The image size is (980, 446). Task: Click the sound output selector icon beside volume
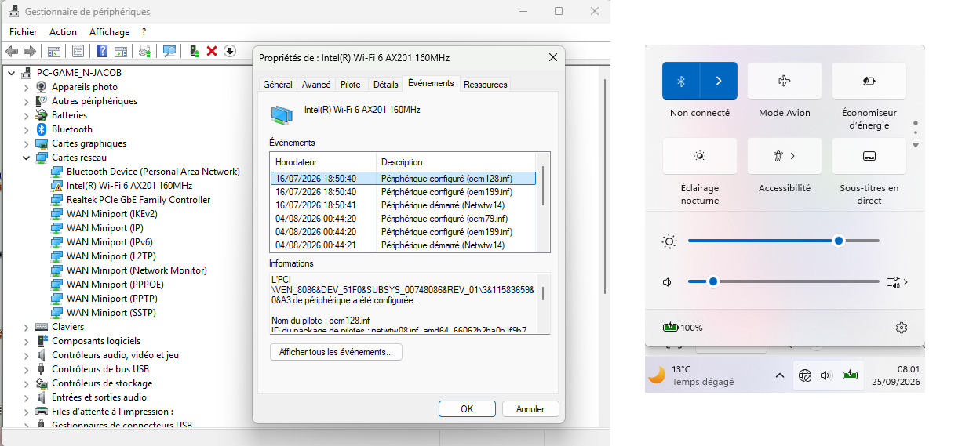[897, 282]
